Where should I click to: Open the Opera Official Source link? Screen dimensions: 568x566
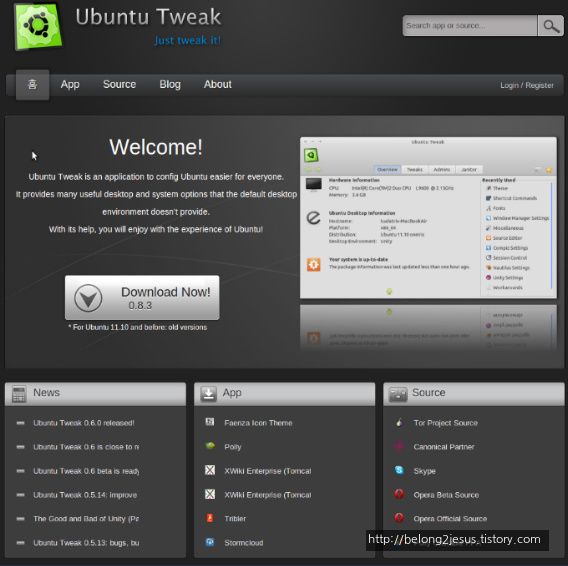450,519
